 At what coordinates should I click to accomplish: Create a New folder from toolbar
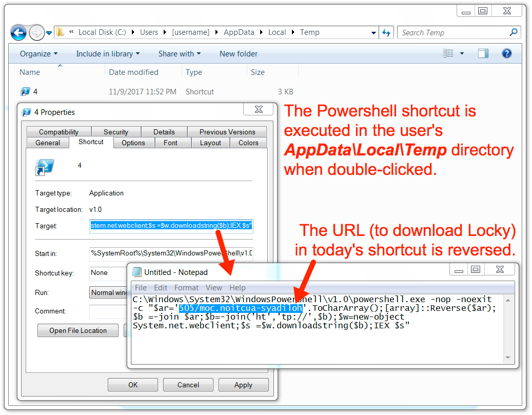(239, 54)
